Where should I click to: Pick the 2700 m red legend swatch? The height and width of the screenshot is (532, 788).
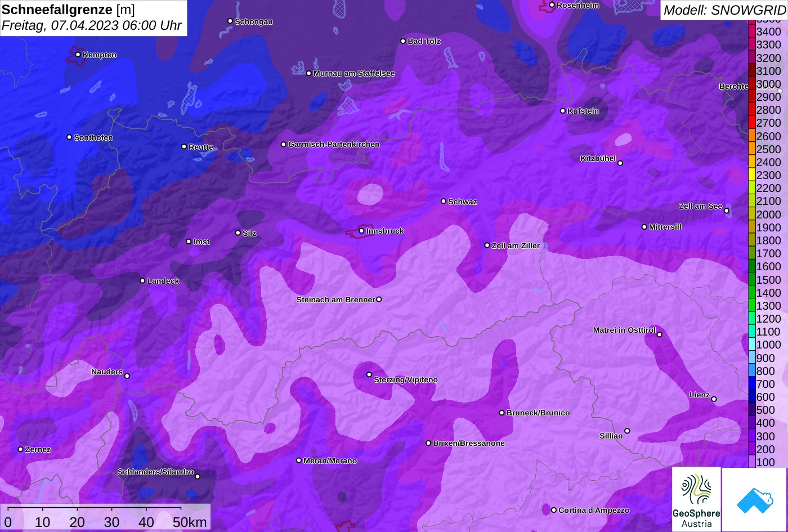click(751, 123)
